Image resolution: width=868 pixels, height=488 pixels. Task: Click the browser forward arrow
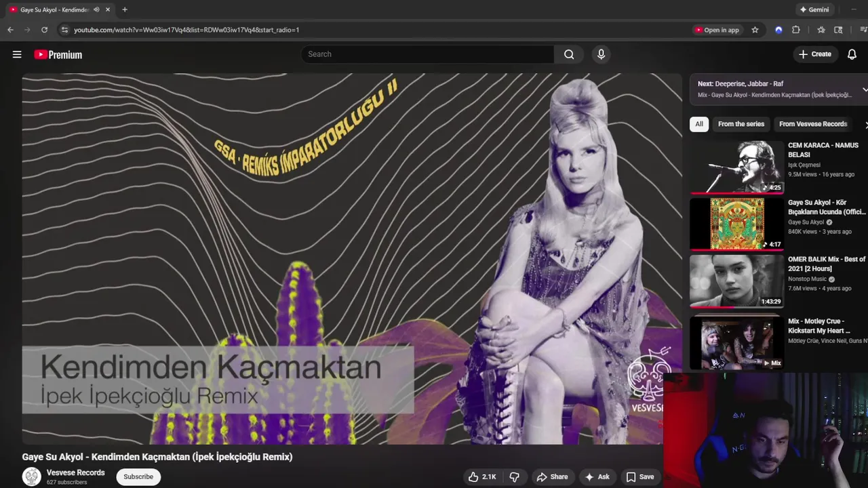[x=27, y=30]
